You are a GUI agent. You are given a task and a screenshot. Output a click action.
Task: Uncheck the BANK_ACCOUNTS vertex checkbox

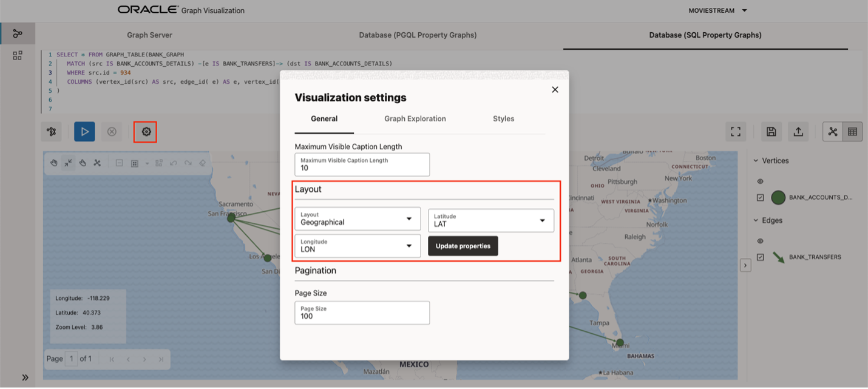coord(761,197)
